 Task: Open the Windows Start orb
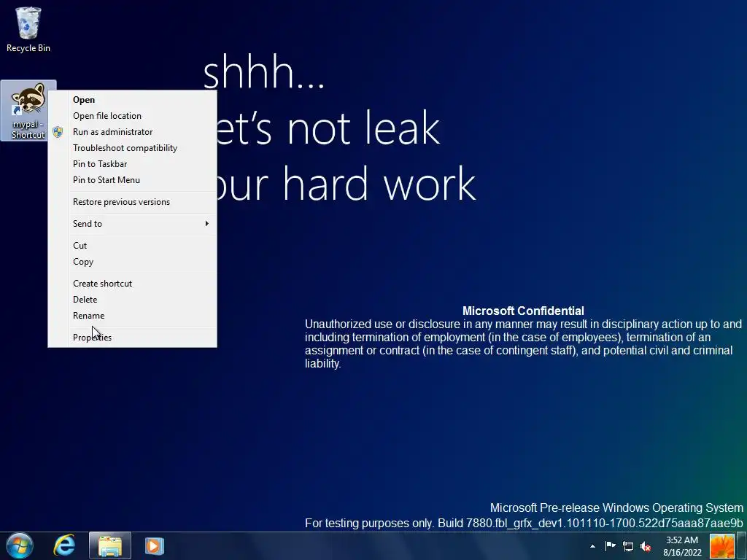point(20,545)
